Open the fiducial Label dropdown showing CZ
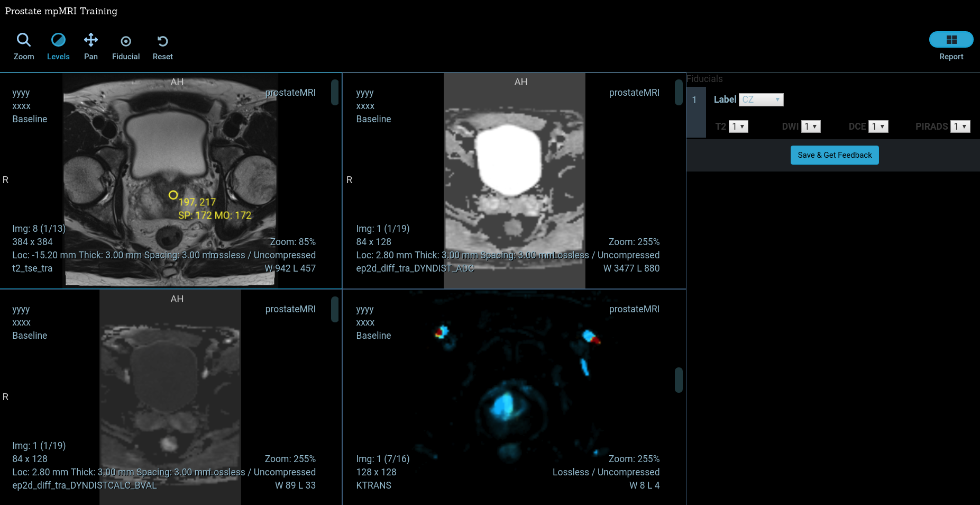The width and height of the screenshot is (980, 505). click(761, 100)
